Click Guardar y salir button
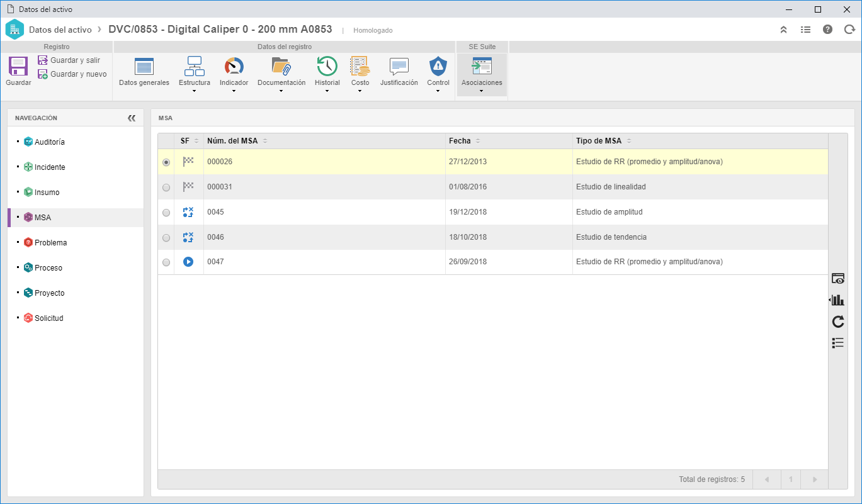Screen dimensions: 862x504 [x=69, y=60]
